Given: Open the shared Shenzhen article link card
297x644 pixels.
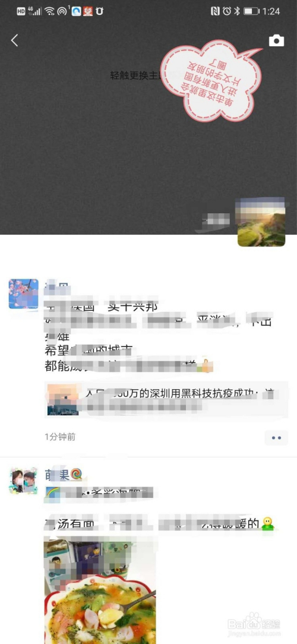Looking at the screenshot, I should [166, 399].
